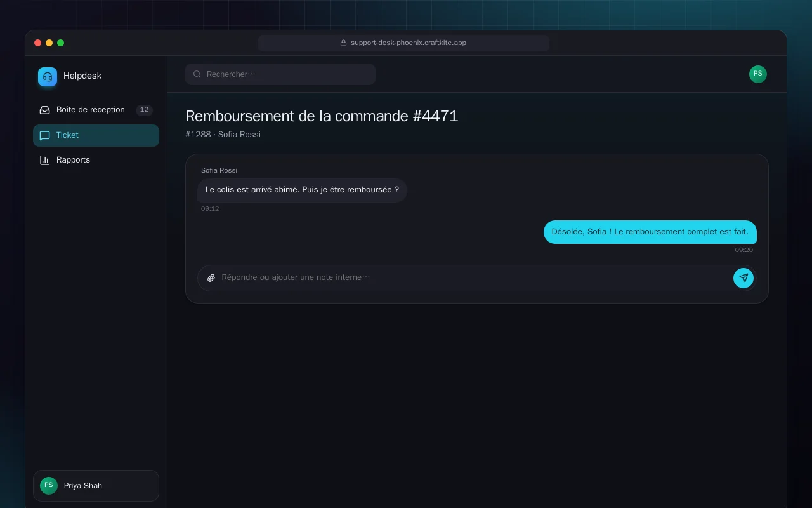The image size is (812, 508).
Task: Click the 09:20 reply timestamp
Action: pyautogui.click(x=743, y=250)
